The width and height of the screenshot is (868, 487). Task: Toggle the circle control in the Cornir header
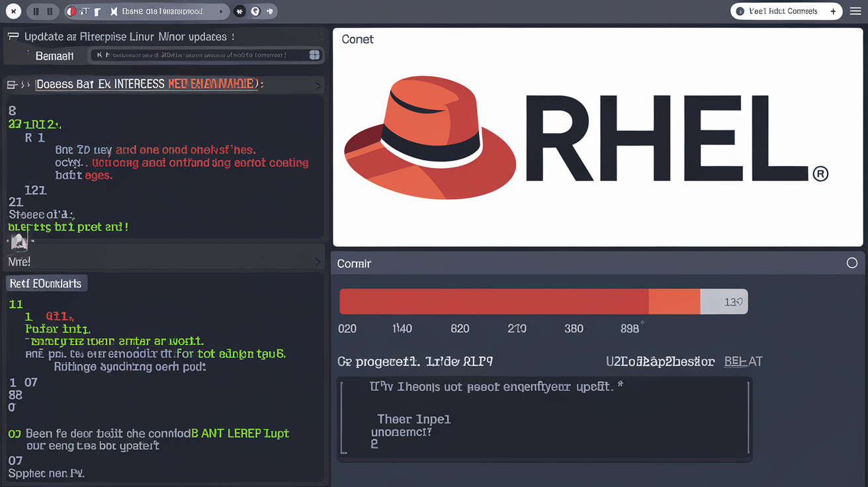pyautogui.click(x=852, y=263)
